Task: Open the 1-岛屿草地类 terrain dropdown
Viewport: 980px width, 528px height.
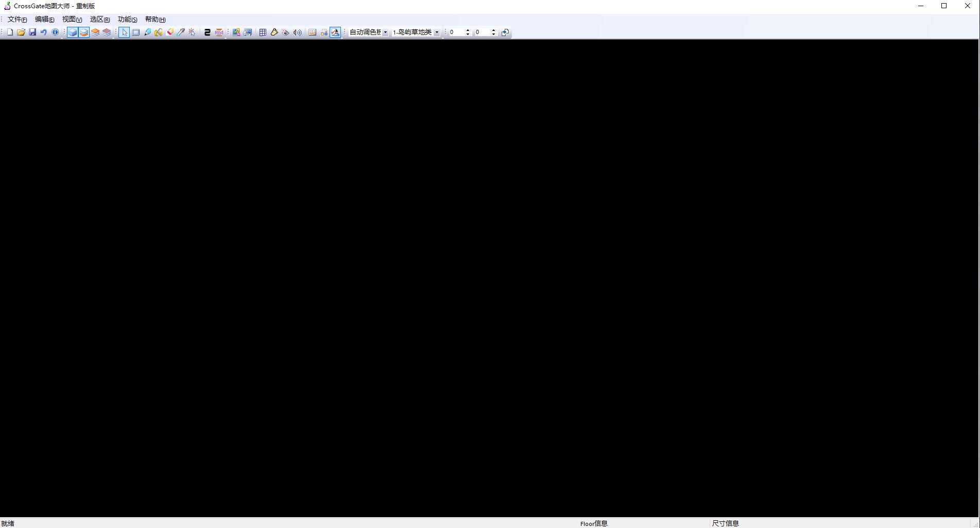Action: tap(437, 32)
